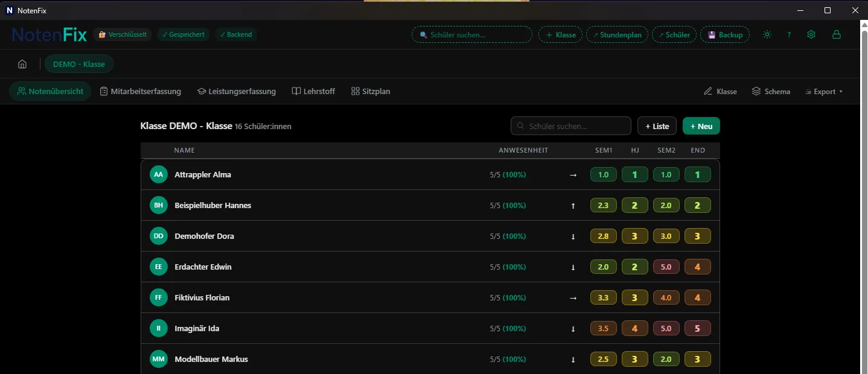Screen dimensions: 868x374
Task: Open the Backup dialog
Action: coord(725,35)
